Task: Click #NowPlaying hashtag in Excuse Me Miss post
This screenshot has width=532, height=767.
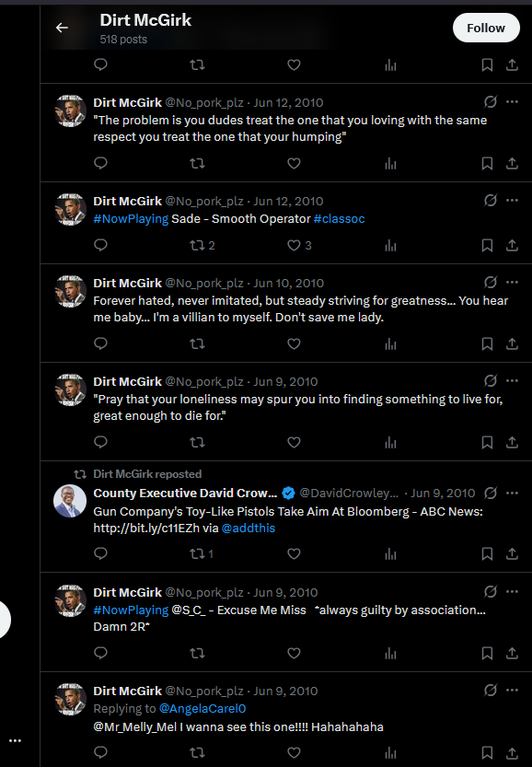Action: pyautogui.click(x=131, y=610)
